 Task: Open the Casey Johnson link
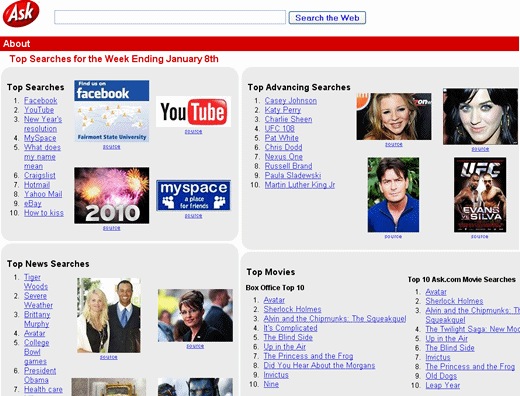(291, 100)
